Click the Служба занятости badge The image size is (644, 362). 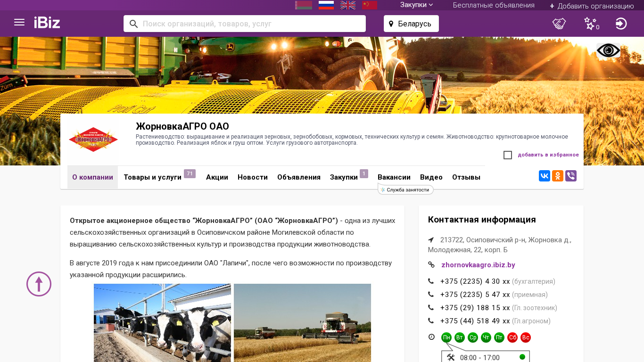[x=405, y=189]
